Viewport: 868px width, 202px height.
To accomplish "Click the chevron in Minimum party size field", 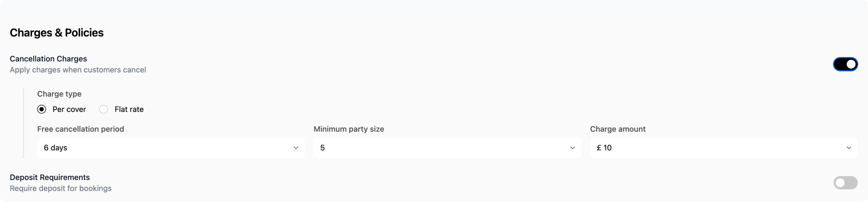I will pos(572,148).
